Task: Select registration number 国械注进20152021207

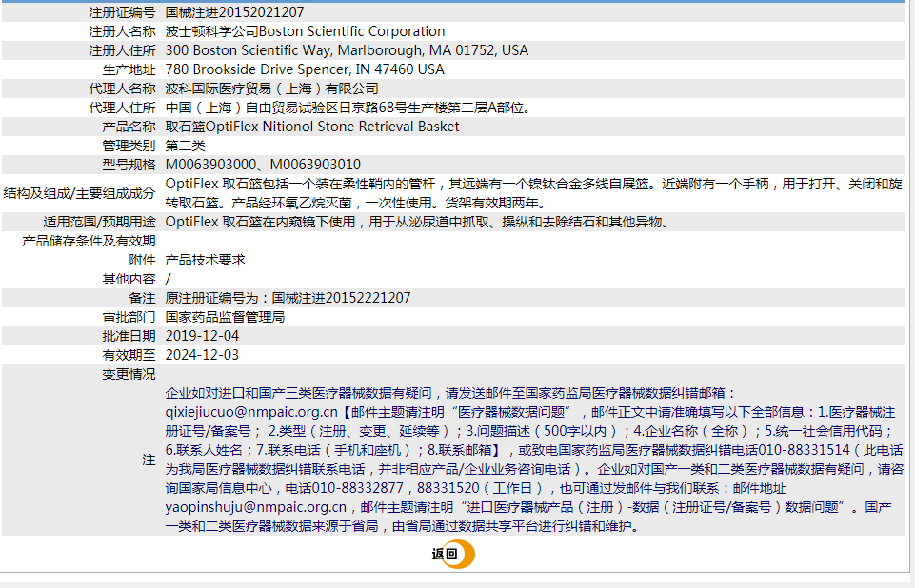Action: pyautogui.click(x=234, y=12)
